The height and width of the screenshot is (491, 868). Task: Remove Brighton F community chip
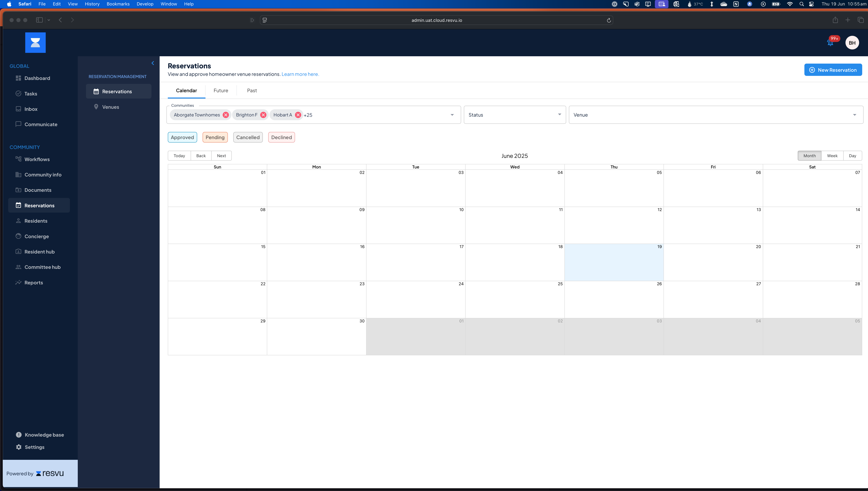click(263, 115)
